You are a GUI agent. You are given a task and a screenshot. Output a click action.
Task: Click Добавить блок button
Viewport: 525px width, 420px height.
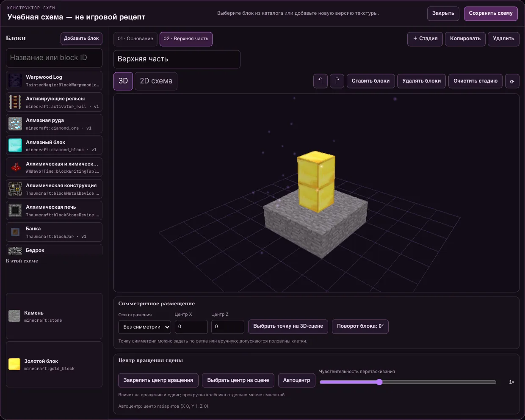pos(81,39)
